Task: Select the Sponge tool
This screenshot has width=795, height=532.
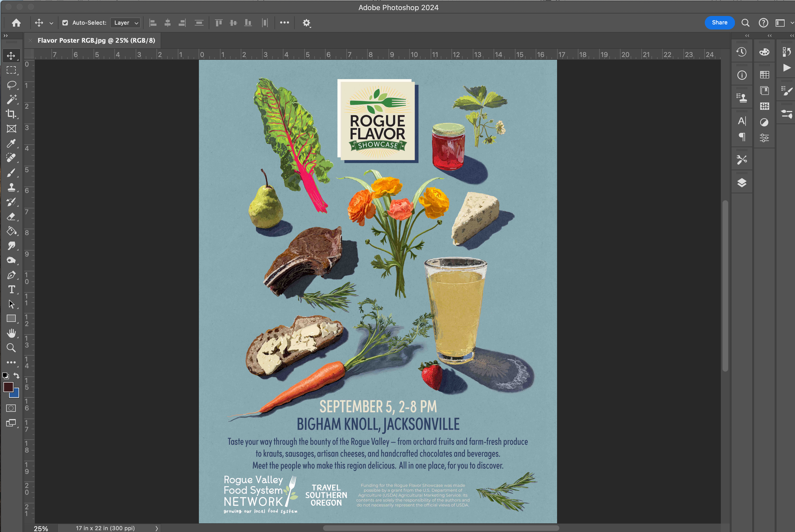Action: point(11,260)
